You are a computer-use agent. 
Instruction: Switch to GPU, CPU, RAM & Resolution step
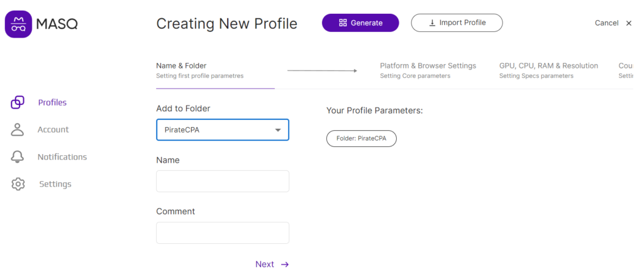548,70
